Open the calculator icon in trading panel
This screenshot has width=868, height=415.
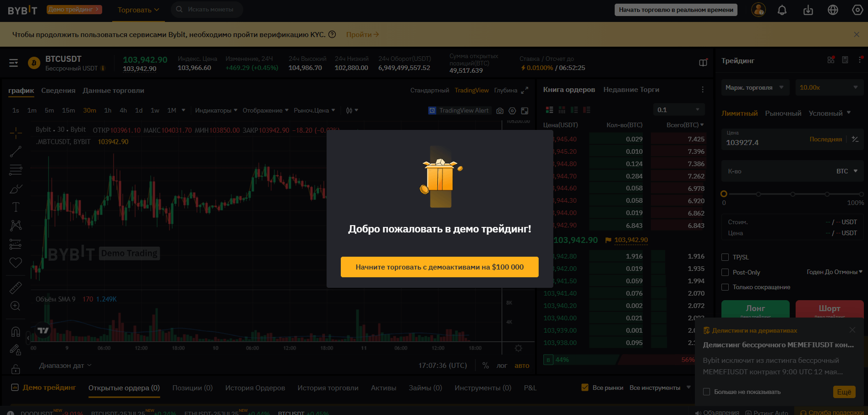[845, 60]
